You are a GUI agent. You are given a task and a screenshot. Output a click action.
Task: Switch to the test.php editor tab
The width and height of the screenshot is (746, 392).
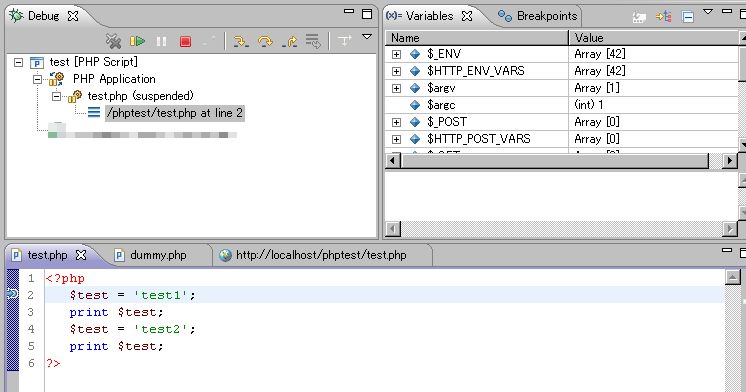click(47, 255)
